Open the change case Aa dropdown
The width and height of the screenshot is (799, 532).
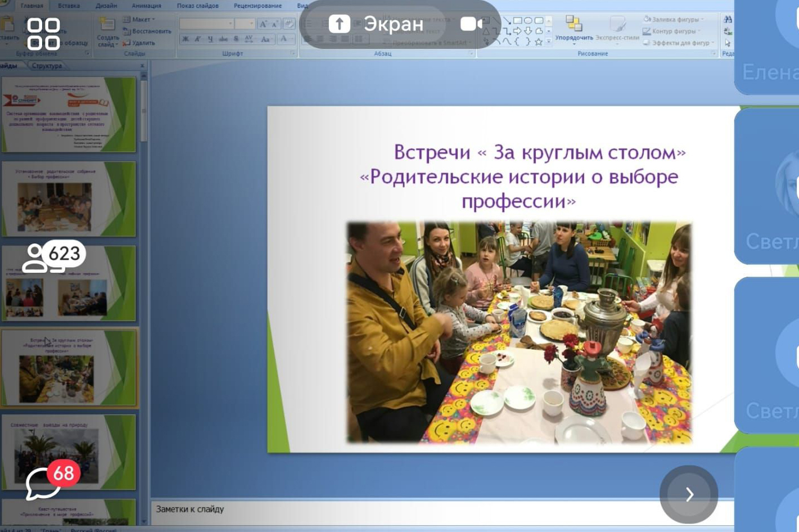267,39
